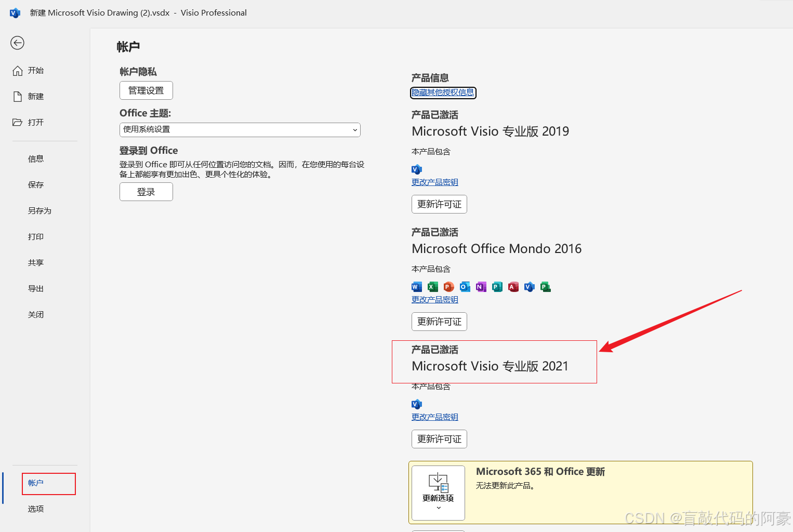Viewport: 793px width, 532px height.
Task: Click 管理设置 under 帐户隐私
Action: (x=146, y=90)
